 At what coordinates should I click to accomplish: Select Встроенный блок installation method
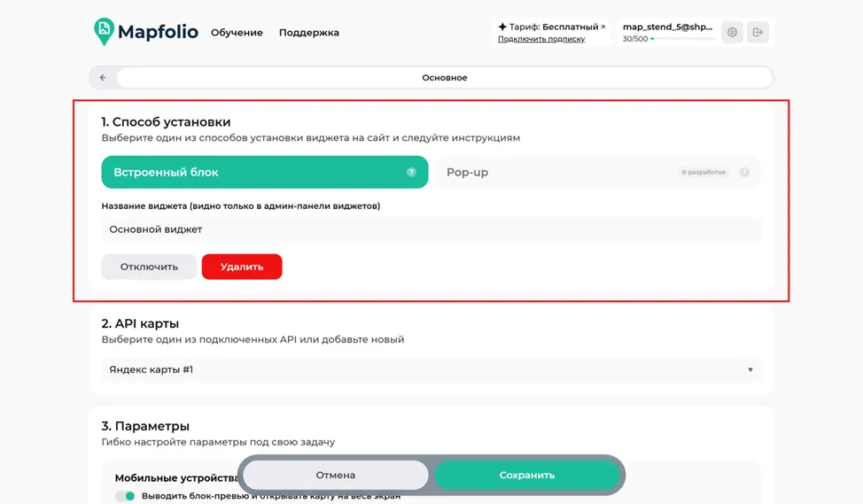point(265,172)
